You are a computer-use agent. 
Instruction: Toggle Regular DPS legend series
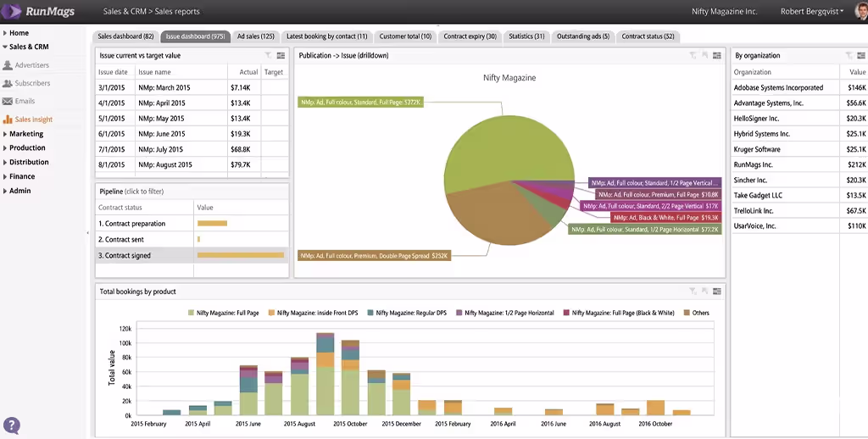pyautogui.click(x=407, y=313)
